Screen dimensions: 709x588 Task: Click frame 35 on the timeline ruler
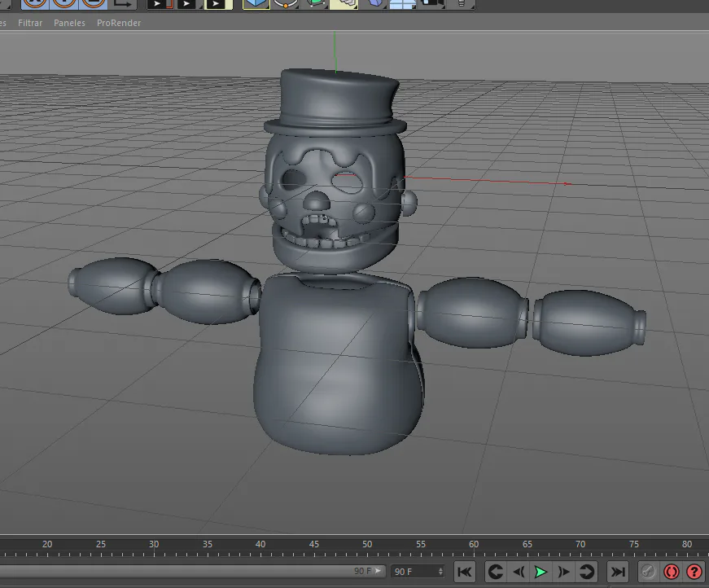207,545
